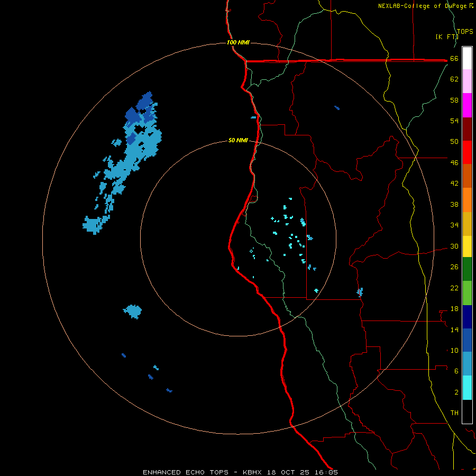Image resolution: width=476 pixels, height=476 pixels.
Task: Click the round blue echo blob southwest
Action: coord(133,311)
